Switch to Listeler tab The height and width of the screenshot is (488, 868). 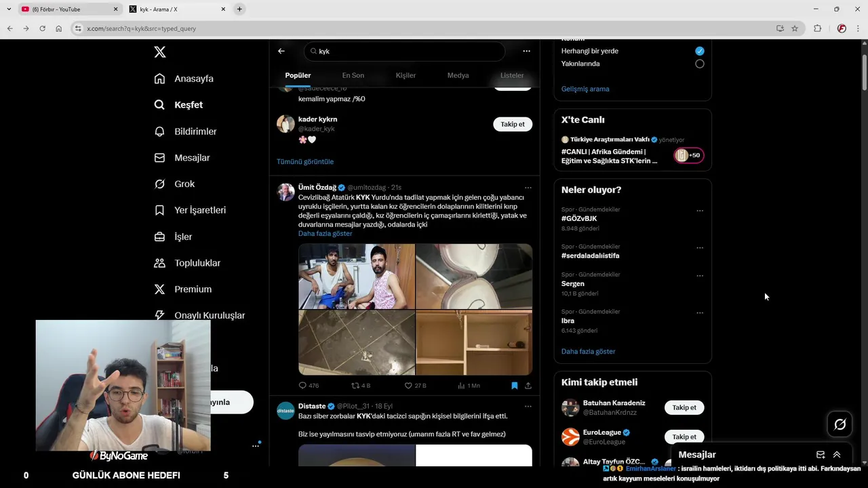pos(512,75)
